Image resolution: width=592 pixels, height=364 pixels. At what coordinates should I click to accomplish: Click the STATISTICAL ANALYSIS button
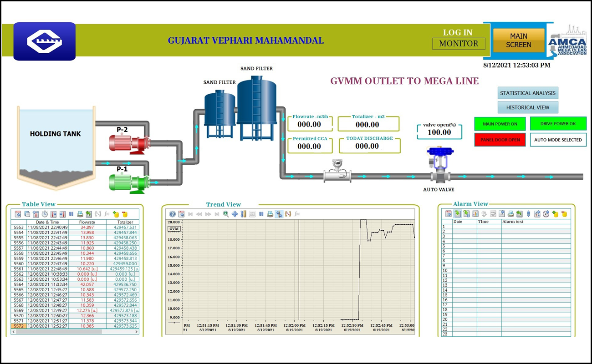point(528,93)
